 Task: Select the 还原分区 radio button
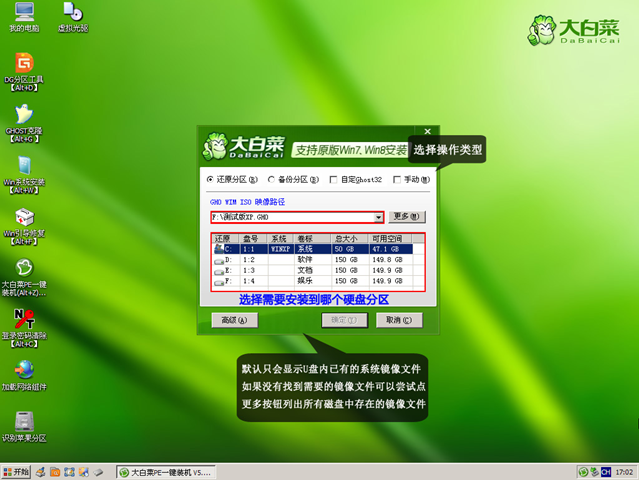[x=210, y=180]
